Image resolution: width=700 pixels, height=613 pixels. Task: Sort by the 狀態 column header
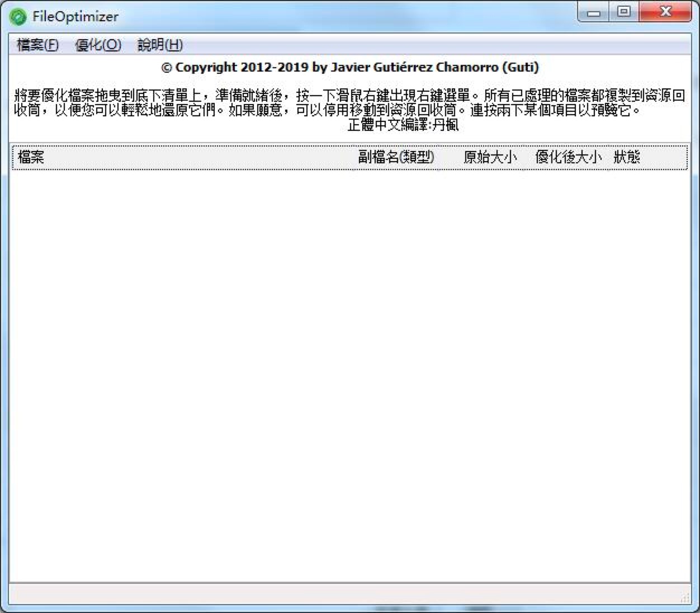point(626,157)
